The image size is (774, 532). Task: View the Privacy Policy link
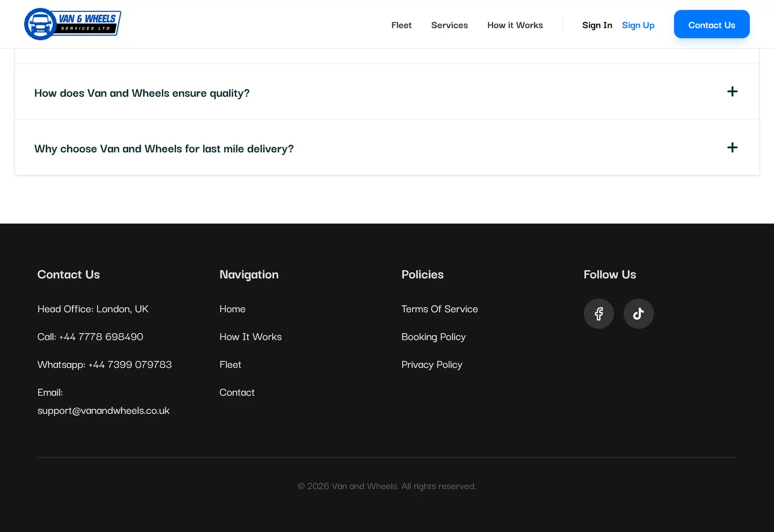(432, 365)
